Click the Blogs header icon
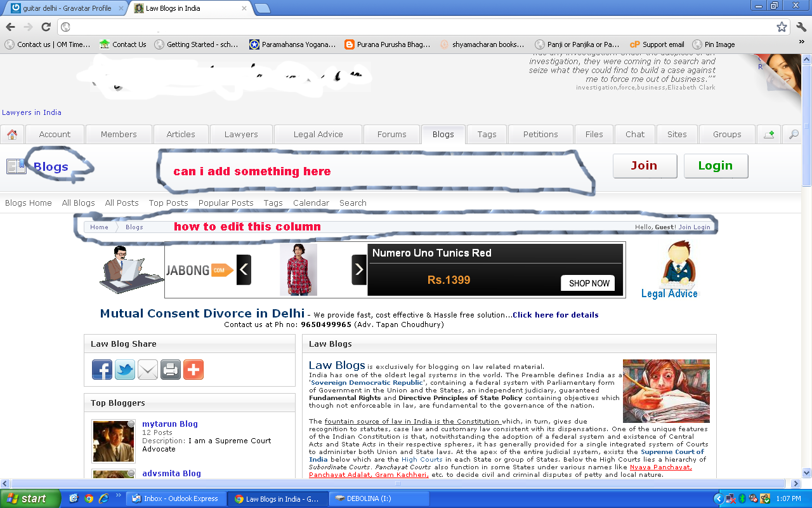Viewport: 812px width, 508px height. [16, 166]
